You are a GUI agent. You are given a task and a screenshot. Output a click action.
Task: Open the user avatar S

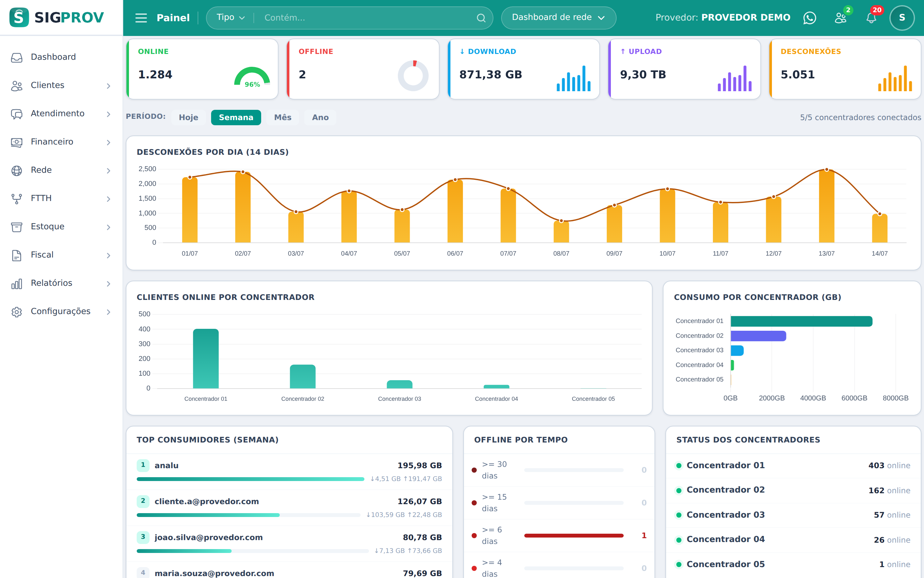pyautogui.click(x=902, y=18)
